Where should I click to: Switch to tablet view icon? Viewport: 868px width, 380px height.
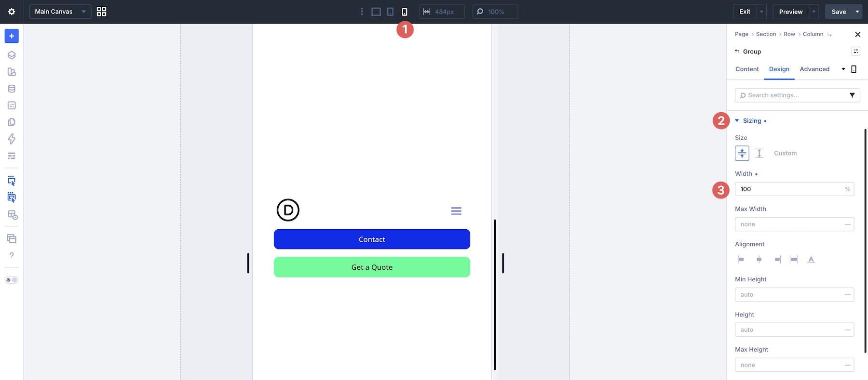(x=391, y=12)
